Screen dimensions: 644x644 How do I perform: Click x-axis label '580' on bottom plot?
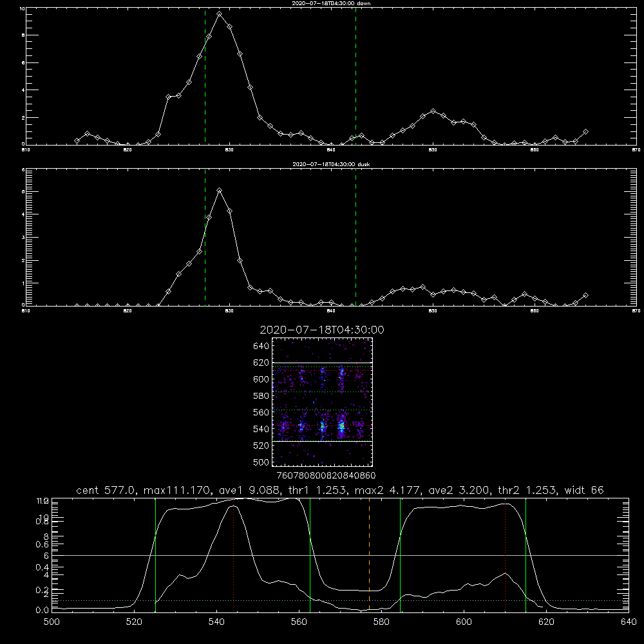pos(381,622)
